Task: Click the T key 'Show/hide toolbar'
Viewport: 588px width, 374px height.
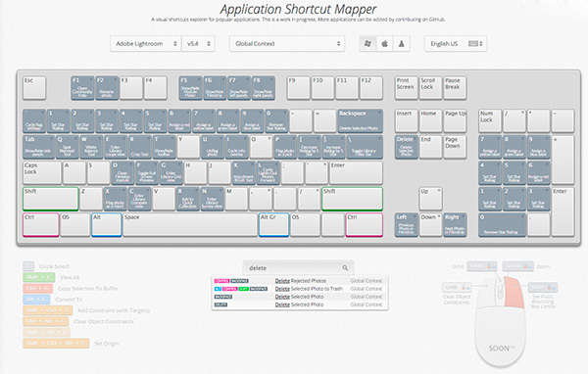Action: (165, 147)
